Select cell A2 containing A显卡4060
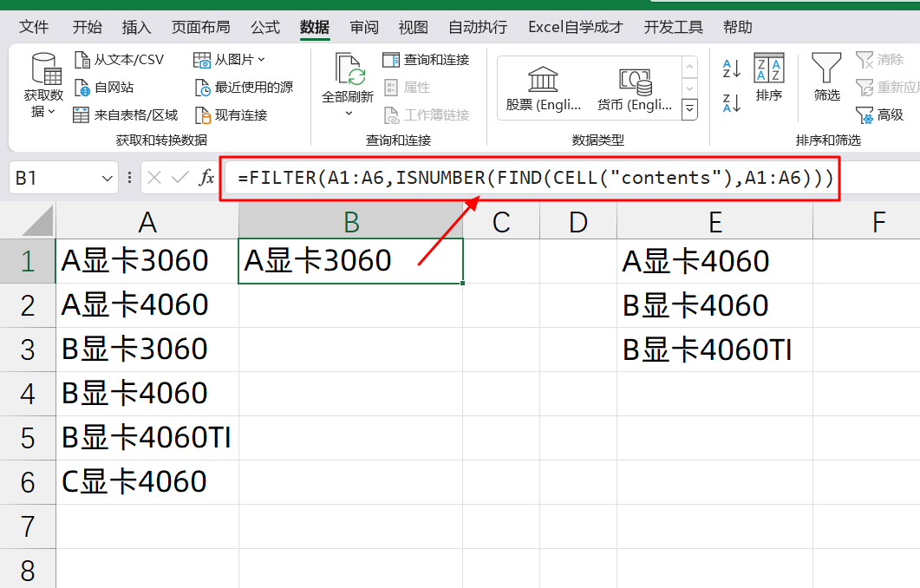 point(147,305)
